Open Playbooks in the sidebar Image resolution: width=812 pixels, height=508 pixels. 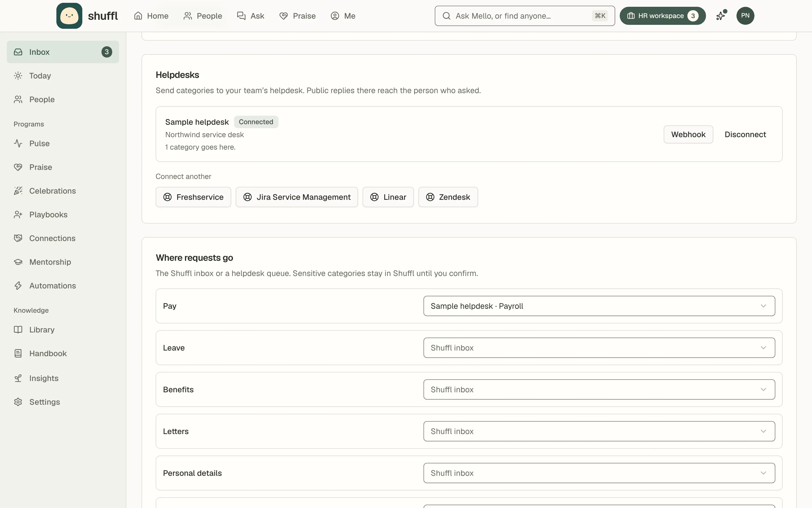(x=63, y=215)
